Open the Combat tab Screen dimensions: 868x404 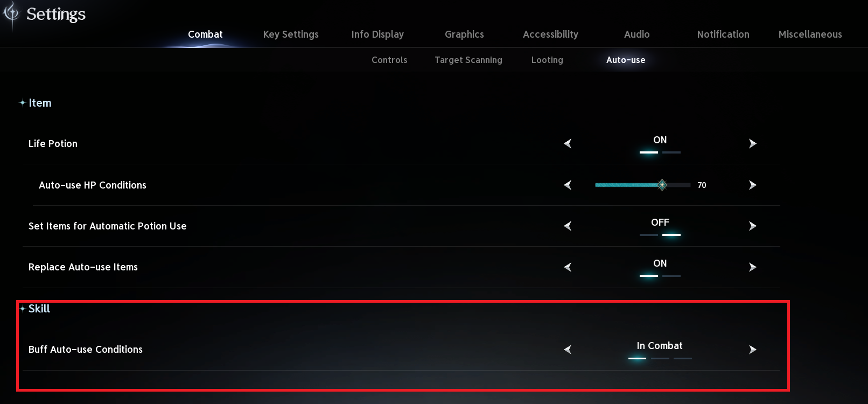205,34
